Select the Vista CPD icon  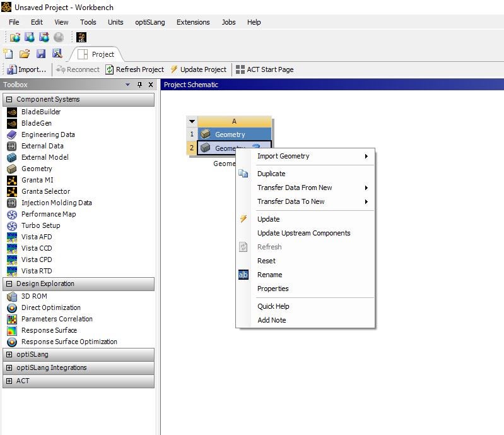[12, 259]
